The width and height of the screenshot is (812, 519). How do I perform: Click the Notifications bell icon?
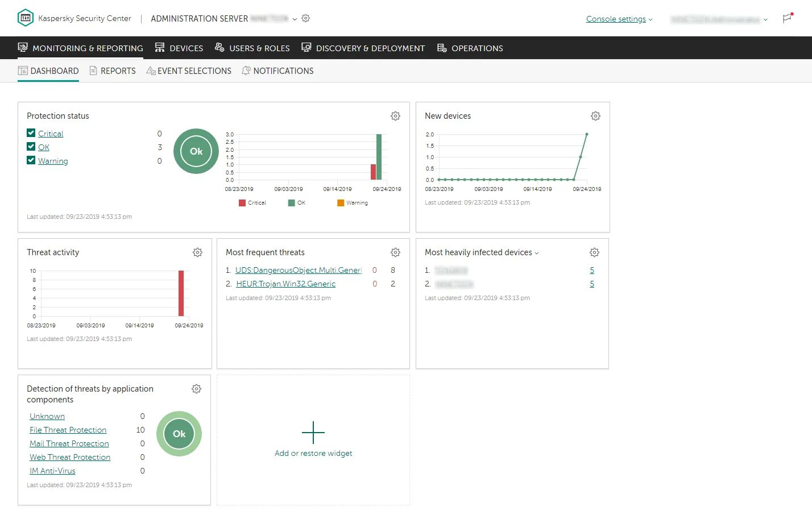pos(246,70)
